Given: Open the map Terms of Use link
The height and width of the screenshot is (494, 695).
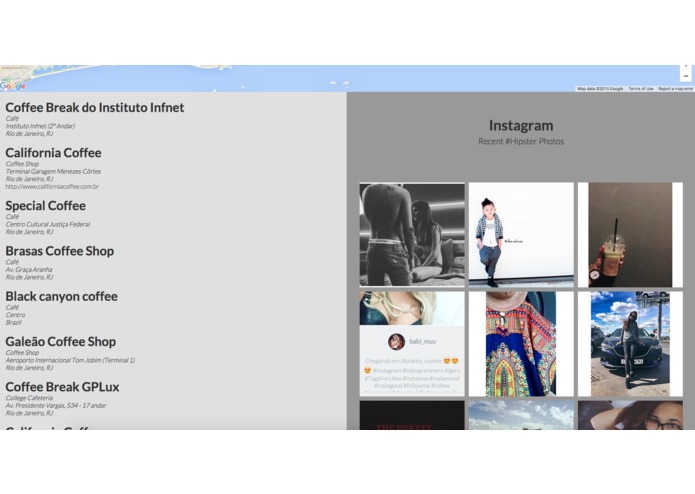Looking at the screenshot, I should coord(640,89).
